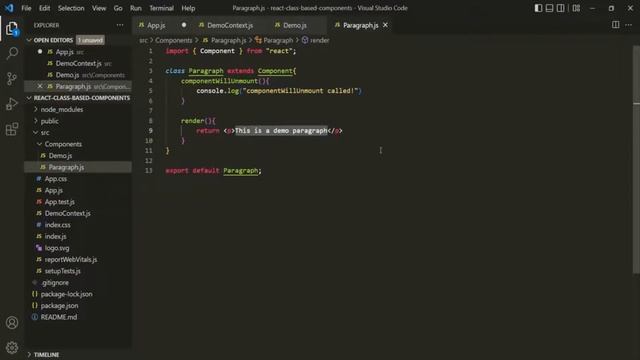Open the render method breadcrumb
This screenshot has height=360, width=640.
pos(319,40)
